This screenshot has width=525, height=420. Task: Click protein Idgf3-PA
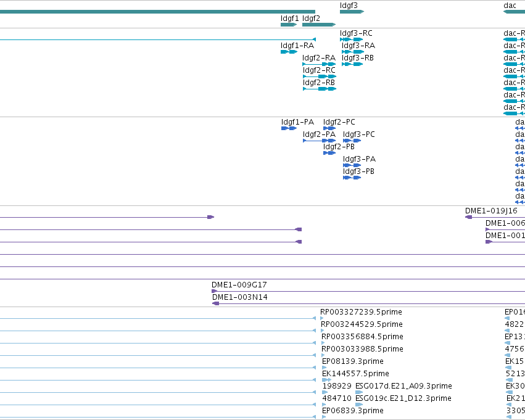click(359, 159)
